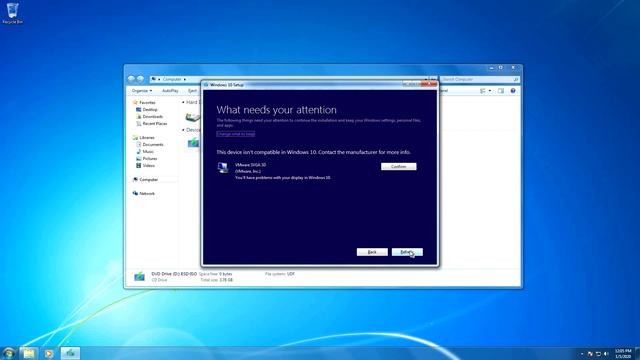Close the Windows 10 Setup dialog
640x360 pixels.
(x=429, y=84)
